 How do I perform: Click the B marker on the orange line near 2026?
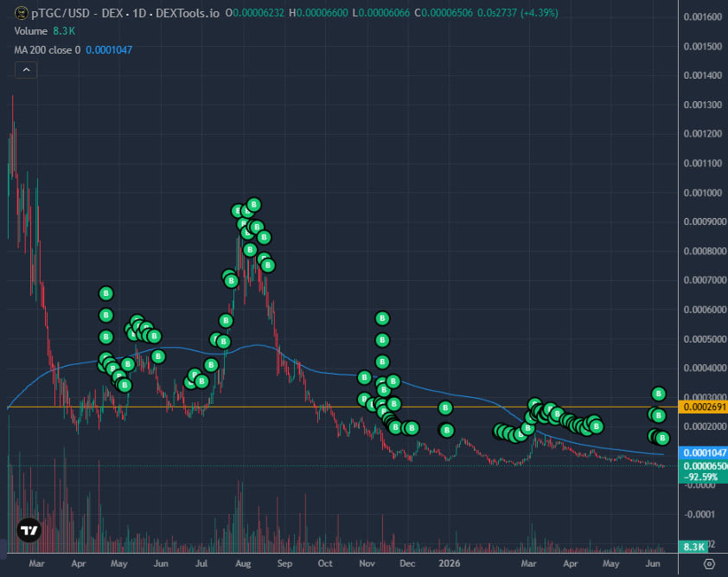point(445,408)
